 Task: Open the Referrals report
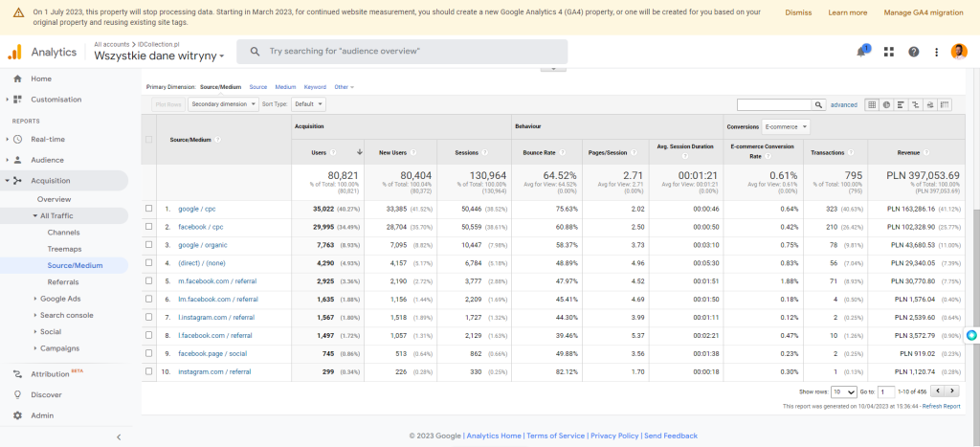(x=63, y=282)
